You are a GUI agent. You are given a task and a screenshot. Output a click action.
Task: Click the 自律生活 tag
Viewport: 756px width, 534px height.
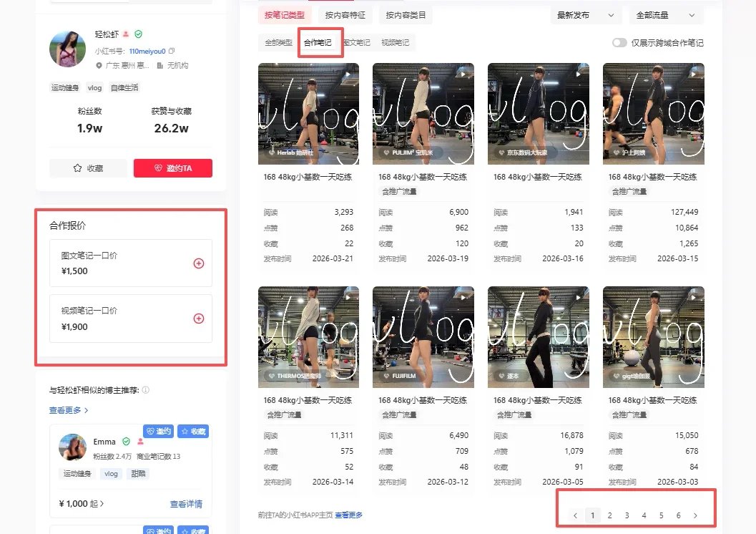coord(124,88)
